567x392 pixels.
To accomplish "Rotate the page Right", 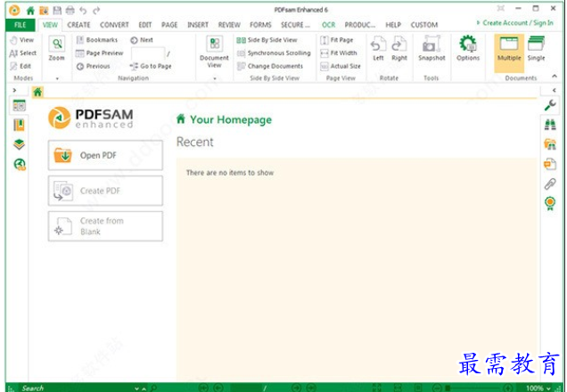I will click(399, 48).
